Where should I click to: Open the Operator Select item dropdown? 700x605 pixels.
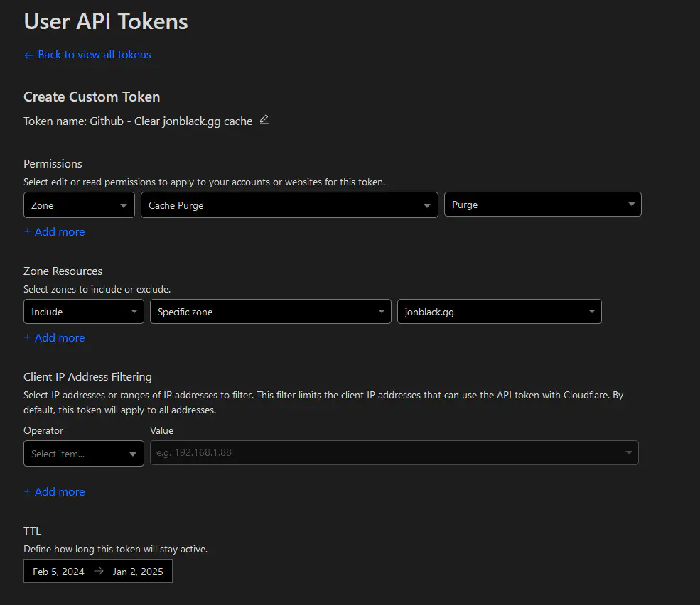(x=83, y=454)
